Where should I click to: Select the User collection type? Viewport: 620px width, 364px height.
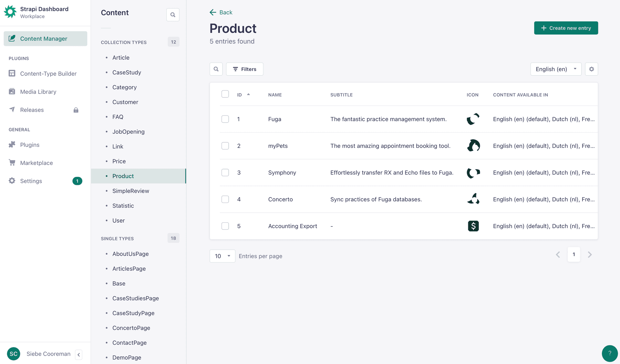(x=119, y=221)
